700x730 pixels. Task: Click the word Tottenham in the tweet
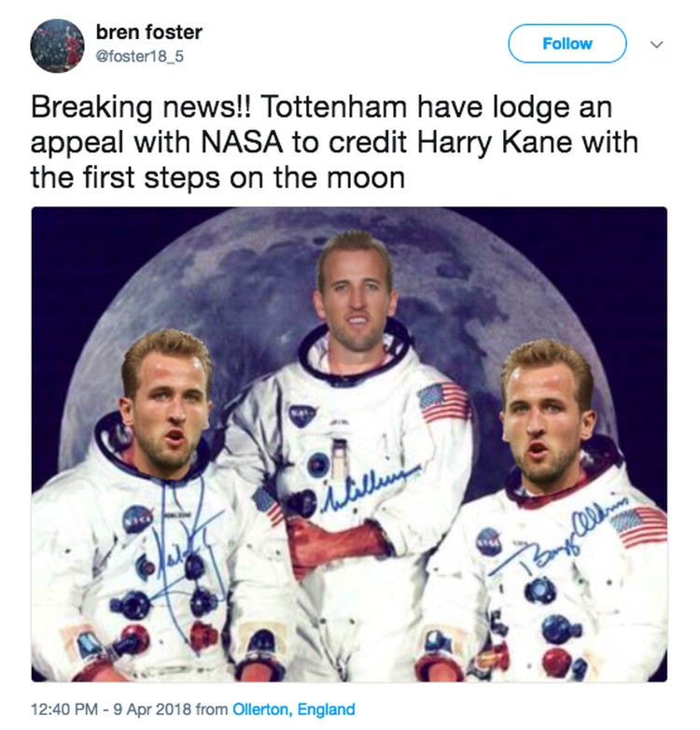click(333, 106)
